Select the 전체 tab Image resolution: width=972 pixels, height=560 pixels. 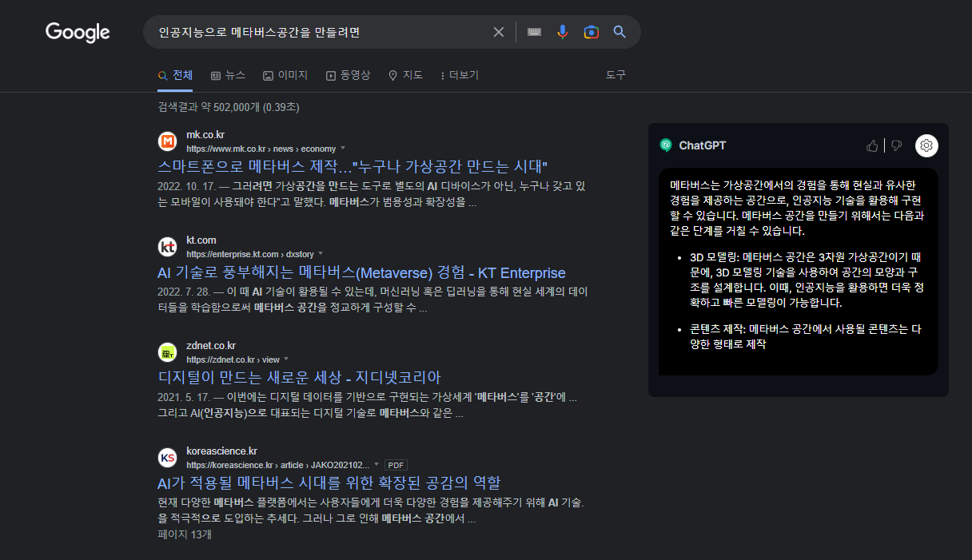coord(175,75)
